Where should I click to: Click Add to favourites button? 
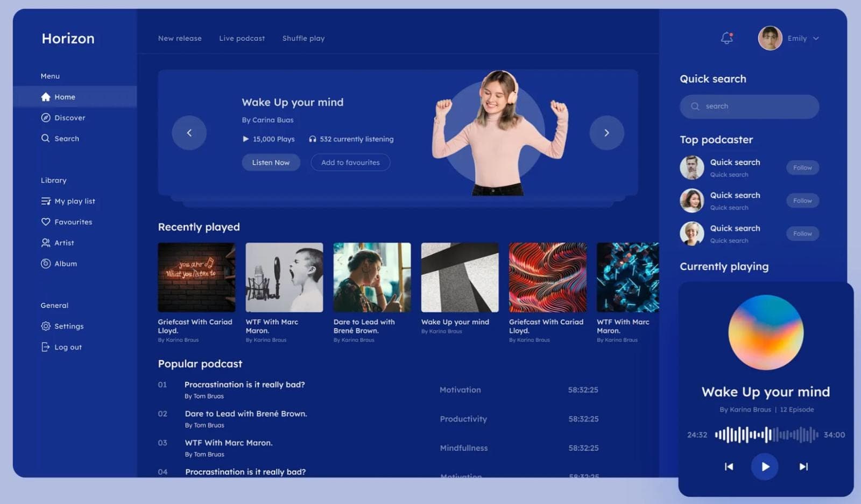(x=350, y=162)
